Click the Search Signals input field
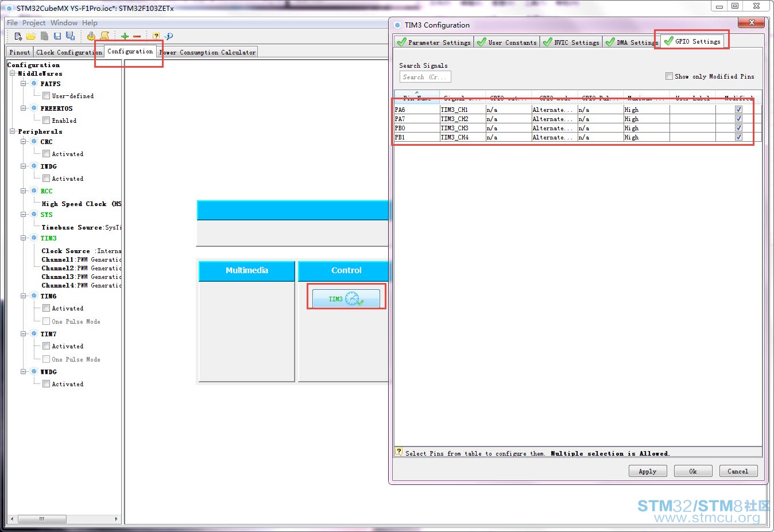 (425, 77)
